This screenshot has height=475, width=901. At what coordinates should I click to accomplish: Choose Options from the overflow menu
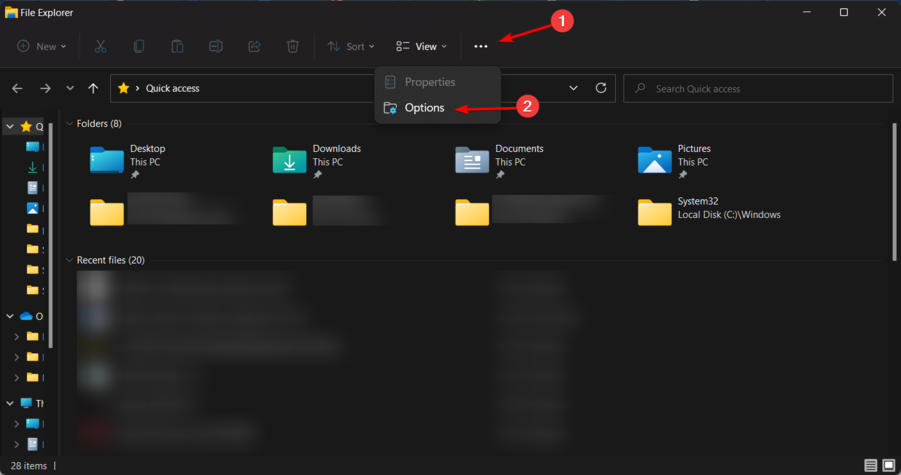424,108
